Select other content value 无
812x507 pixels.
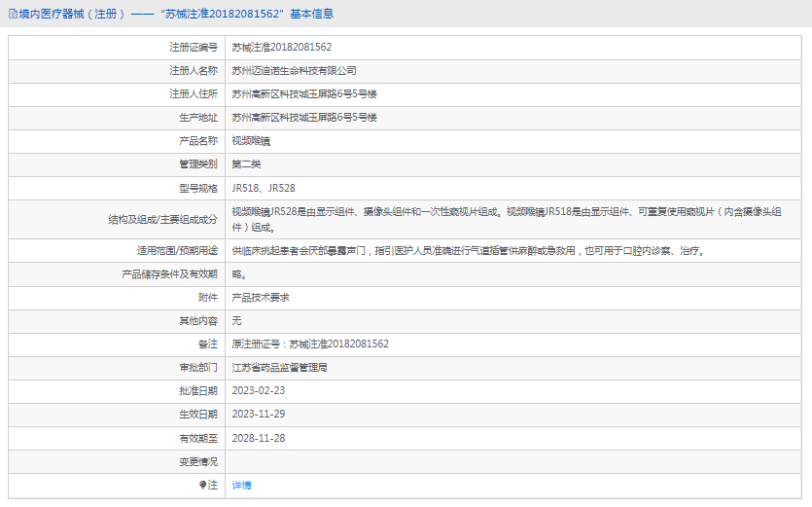[236, 321]
